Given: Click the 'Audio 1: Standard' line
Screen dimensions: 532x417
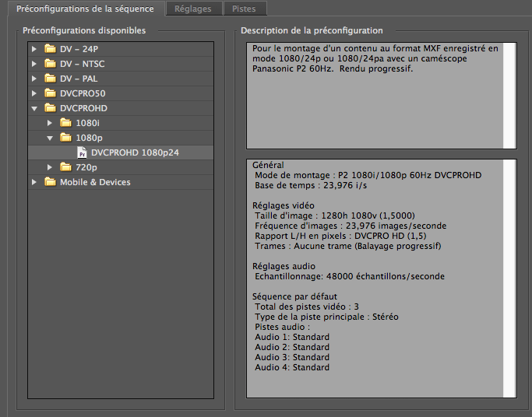Looking at the screenshot, I should point(292,337).
